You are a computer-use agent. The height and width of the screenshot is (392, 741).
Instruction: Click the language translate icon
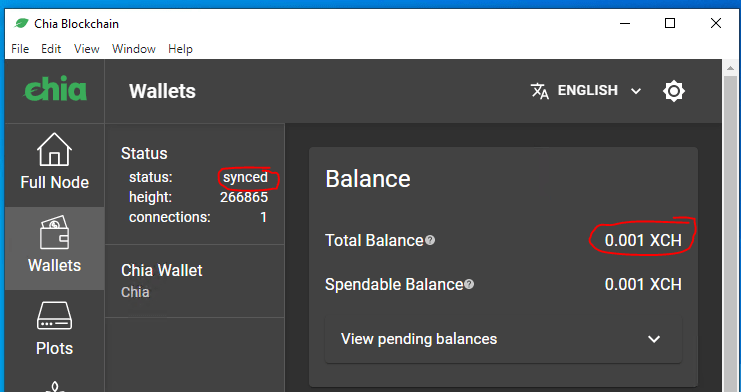click(540, 91)
